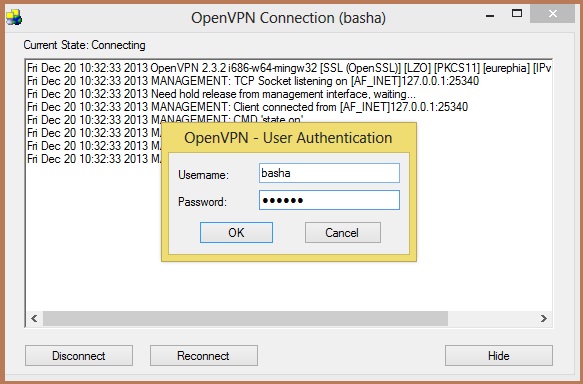Click the OpenVPN network icon in title bar
Viewport: 583px width, 384px height.
point(14,17)
